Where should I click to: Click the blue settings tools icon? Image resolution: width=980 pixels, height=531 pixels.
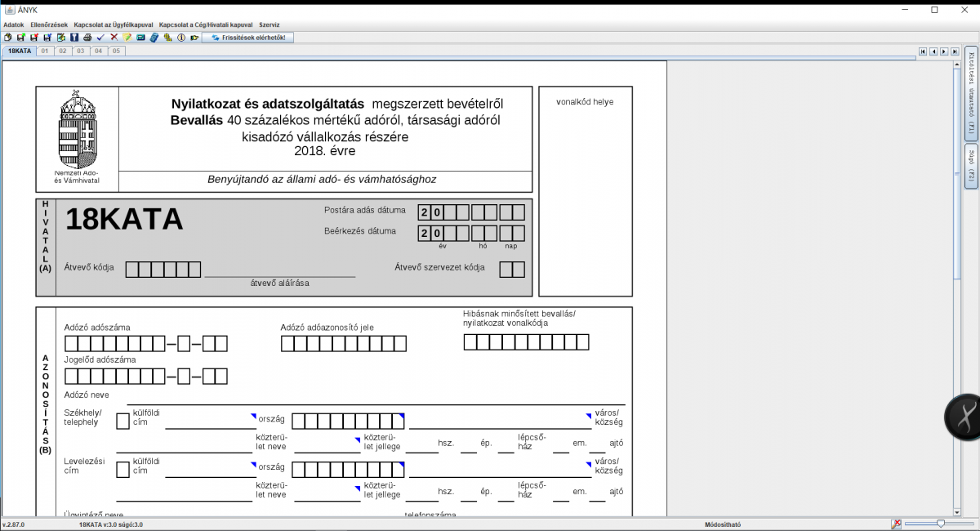[74, 38]
